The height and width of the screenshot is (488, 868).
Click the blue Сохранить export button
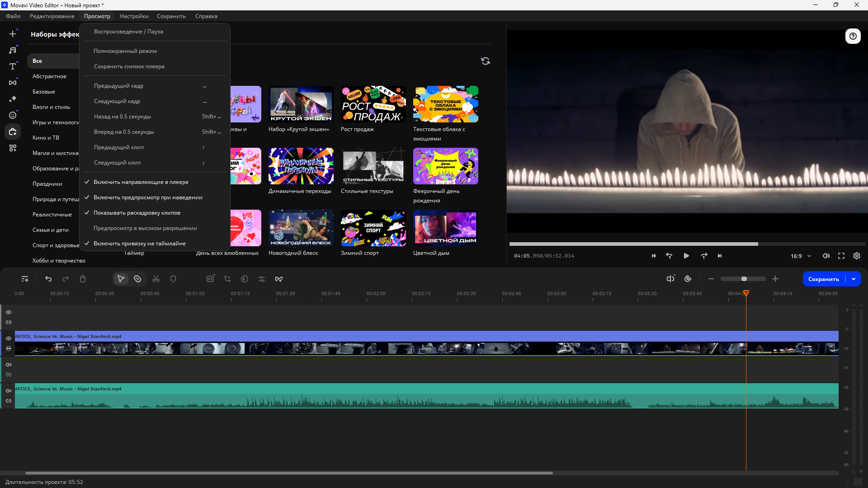[x=823, y=279]
